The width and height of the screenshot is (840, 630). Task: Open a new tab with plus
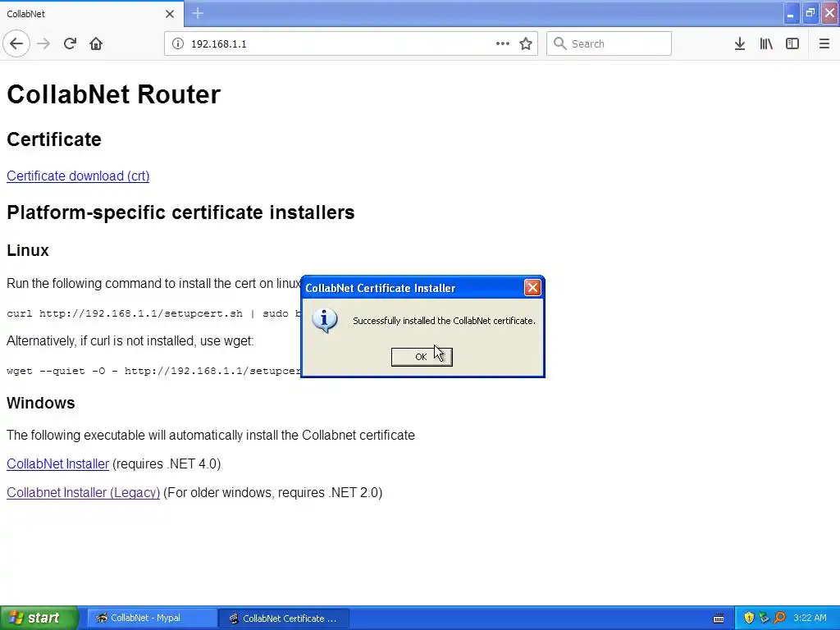point(198,13)
